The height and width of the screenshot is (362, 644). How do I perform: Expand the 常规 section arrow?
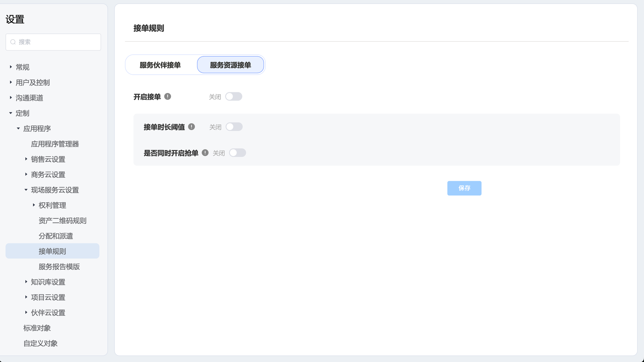point(11,67)
